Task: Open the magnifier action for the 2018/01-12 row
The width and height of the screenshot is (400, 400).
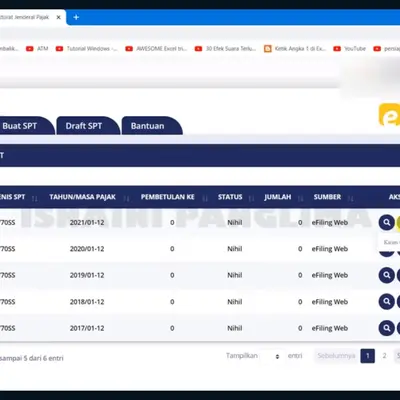Action: [x=387, y=302]
